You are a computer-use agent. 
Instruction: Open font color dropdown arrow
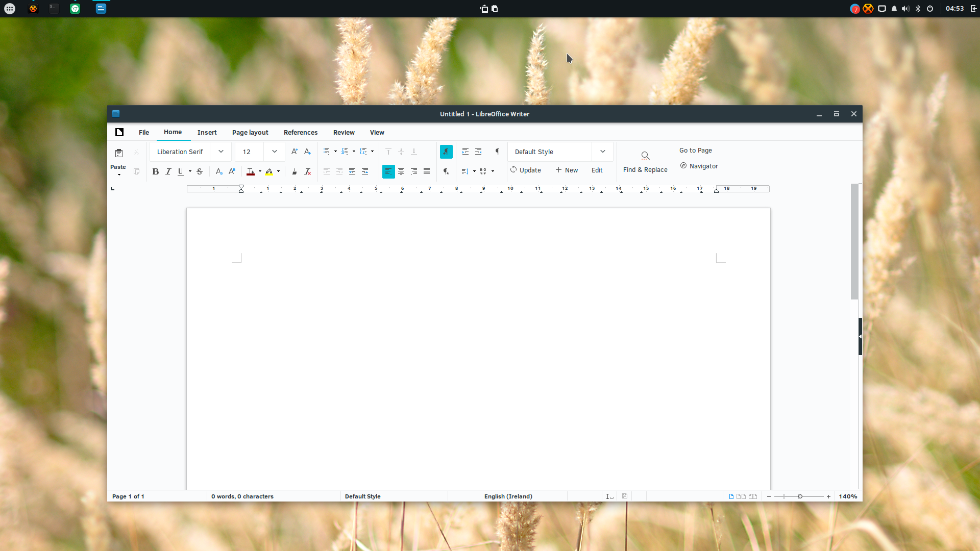coord(260,171)
